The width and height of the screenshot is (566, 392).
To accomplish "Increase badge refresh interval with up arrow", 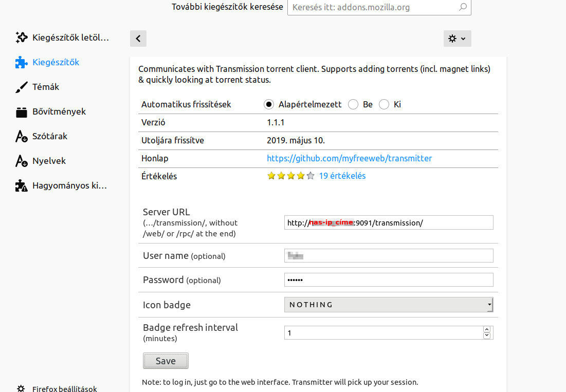I will [487, 330].
